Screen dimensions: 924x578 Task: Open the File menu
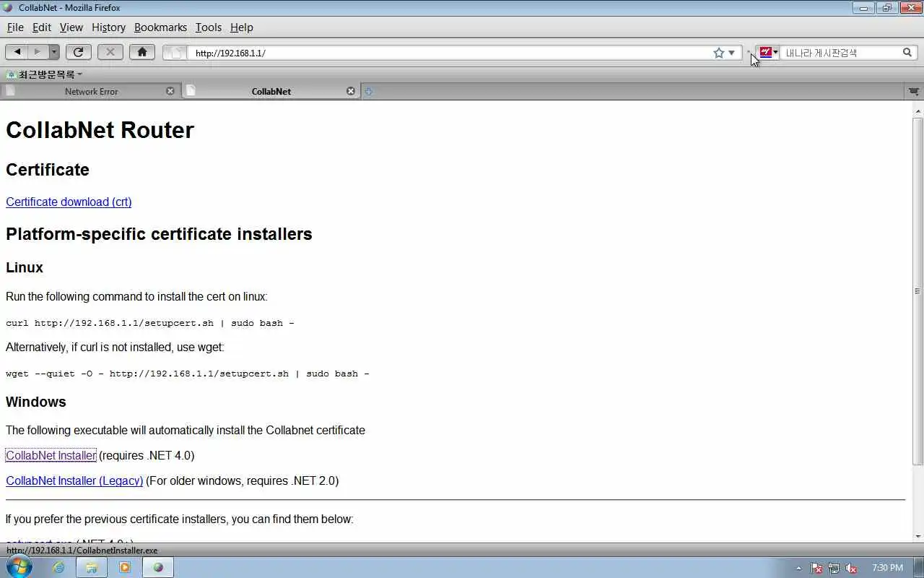coord(15,27)
